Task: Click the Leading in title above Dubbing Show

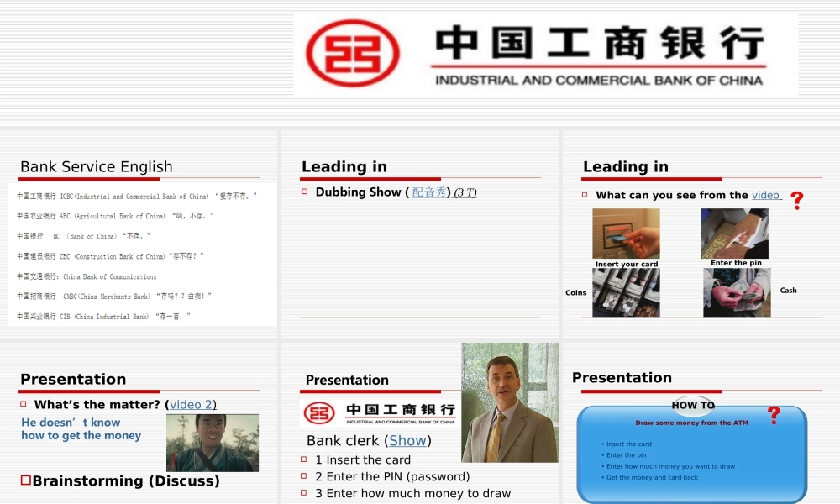Action: tap(344, 166)
